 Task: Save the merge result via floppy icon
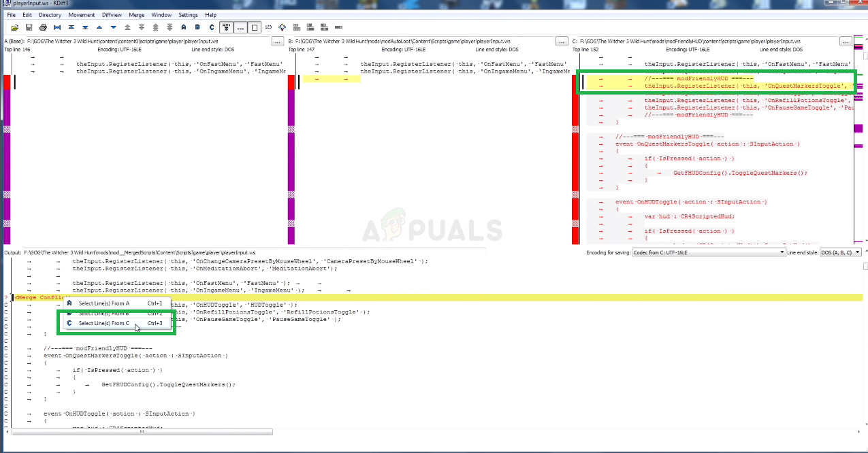pos(29,27)
